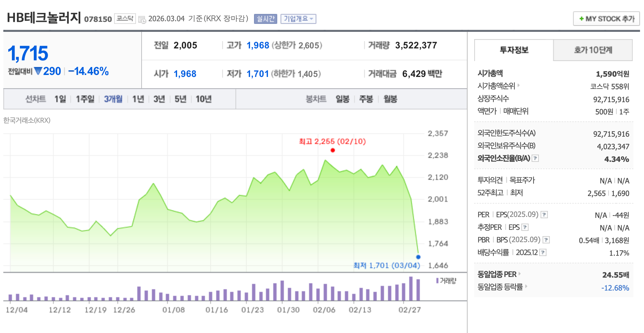Viewport: 644px width, 333px height.
Task: Select the 1일 line chart period
Action: tap(60, 99)
